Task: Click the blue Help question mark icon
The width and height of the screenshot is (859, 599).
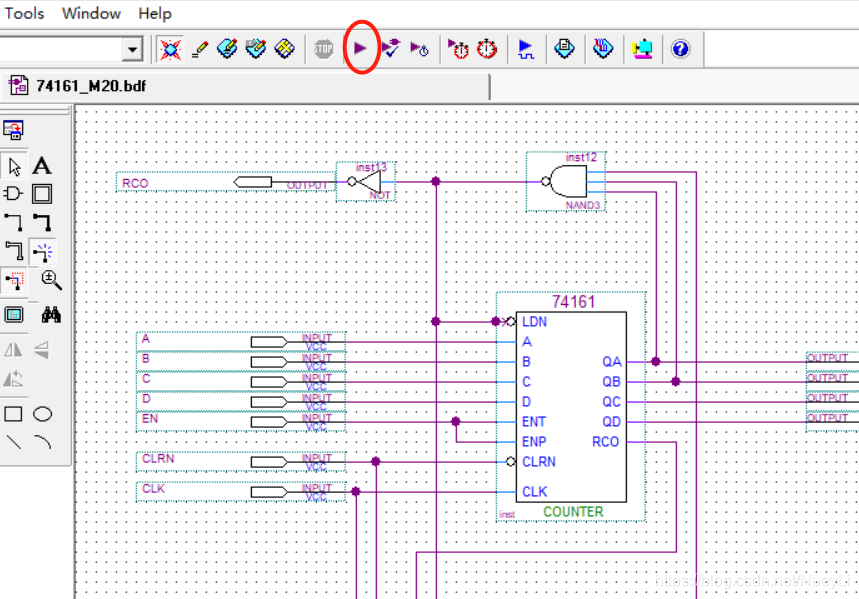Action: [680, 49]
